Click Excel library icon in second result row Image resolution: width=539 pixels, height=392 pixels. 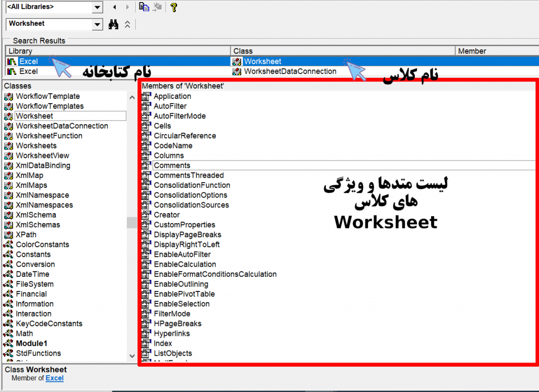(x=12, y=72)
